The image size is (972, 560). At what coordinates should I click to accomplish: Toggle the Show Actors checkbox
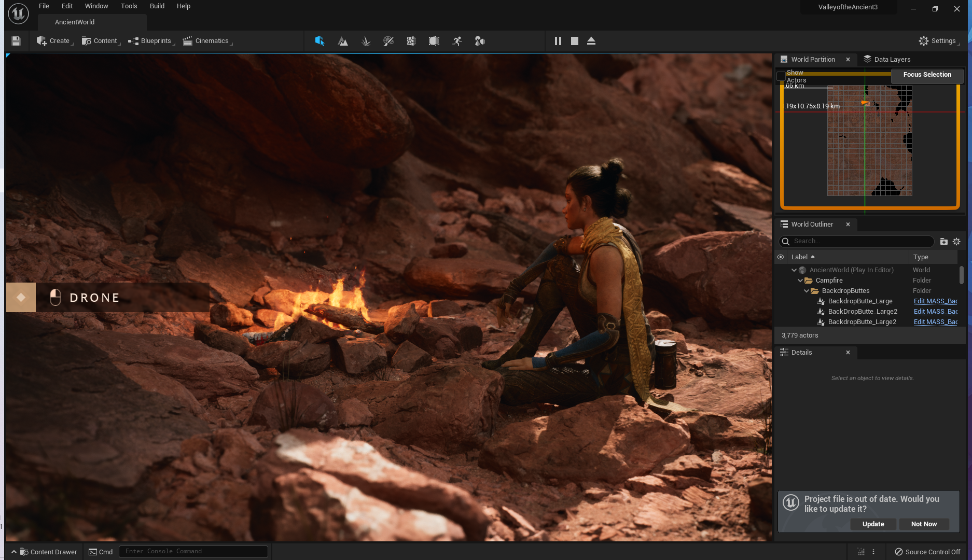click(781, 77)
